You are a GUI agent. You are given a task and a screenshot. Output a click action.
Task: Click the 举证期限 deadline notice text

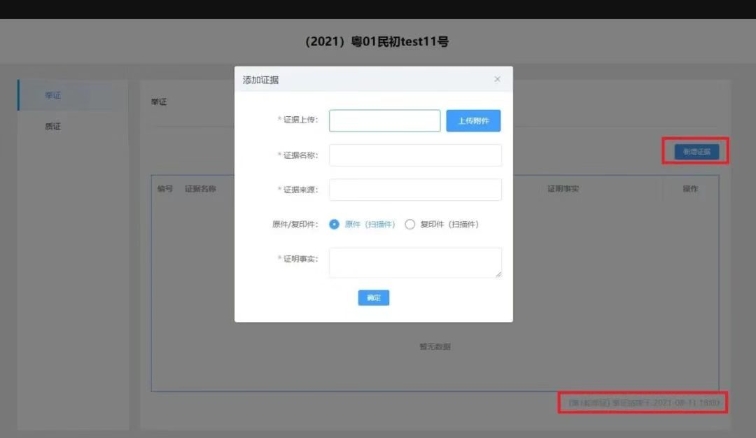[x=643, y=402]
